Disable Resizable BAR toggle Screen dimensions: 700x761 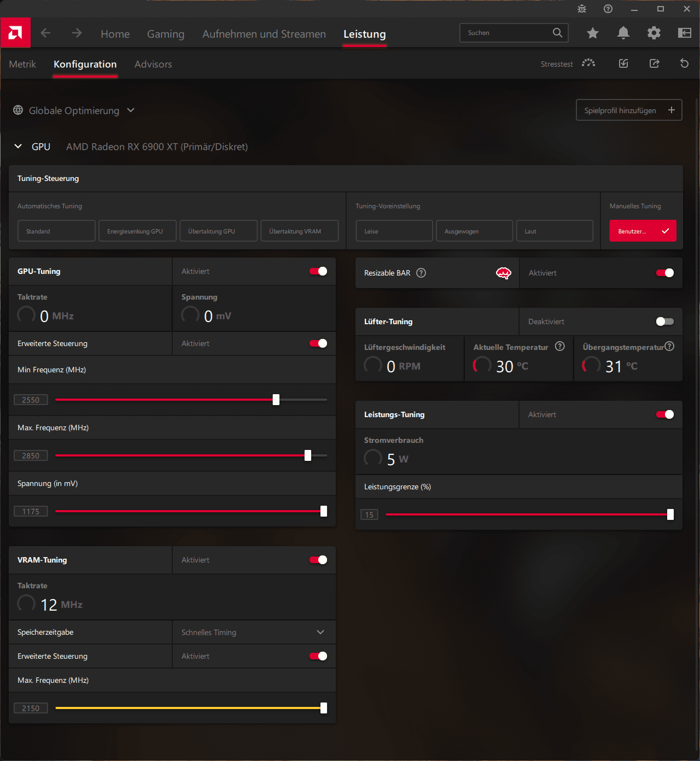pyautogui.click(x=665, y=273)
